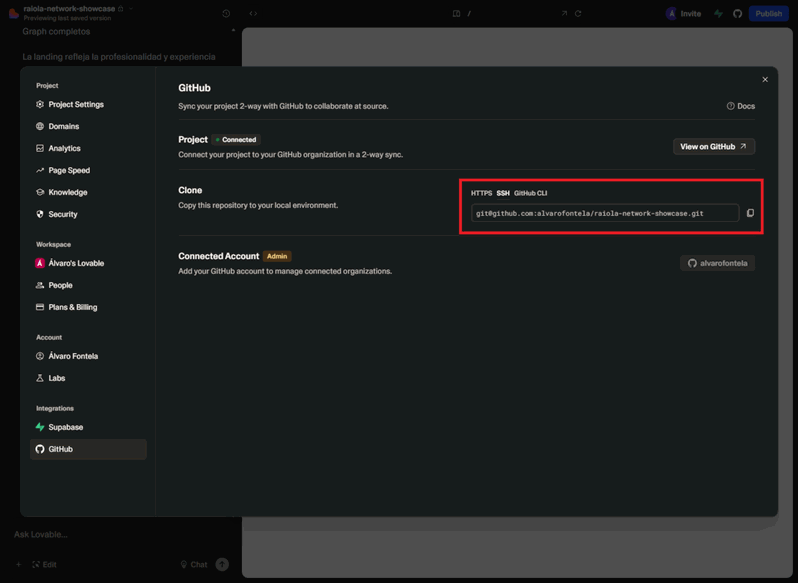Open preview in new tab icon
The height and width of the screenshot is (583, 798).
[x=564, y=14]
